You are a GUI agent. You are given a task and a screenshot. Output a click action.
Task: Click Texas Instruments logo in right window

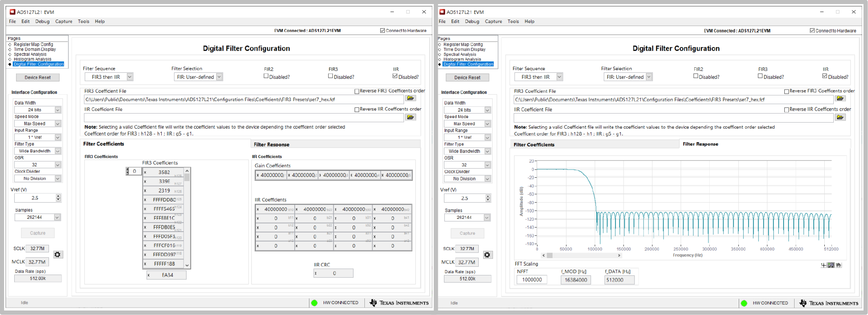829,303
